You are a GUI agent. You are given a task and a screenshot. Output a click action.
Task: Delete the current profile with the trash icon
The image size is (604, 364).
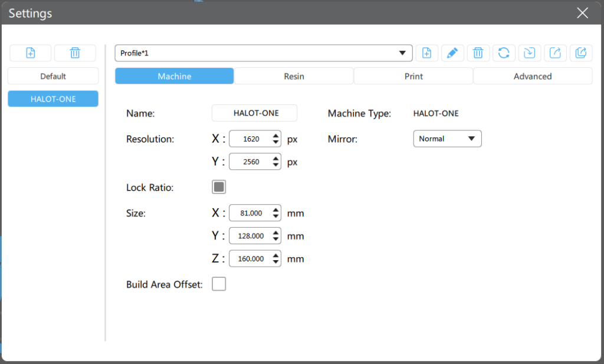pos(478,53)
